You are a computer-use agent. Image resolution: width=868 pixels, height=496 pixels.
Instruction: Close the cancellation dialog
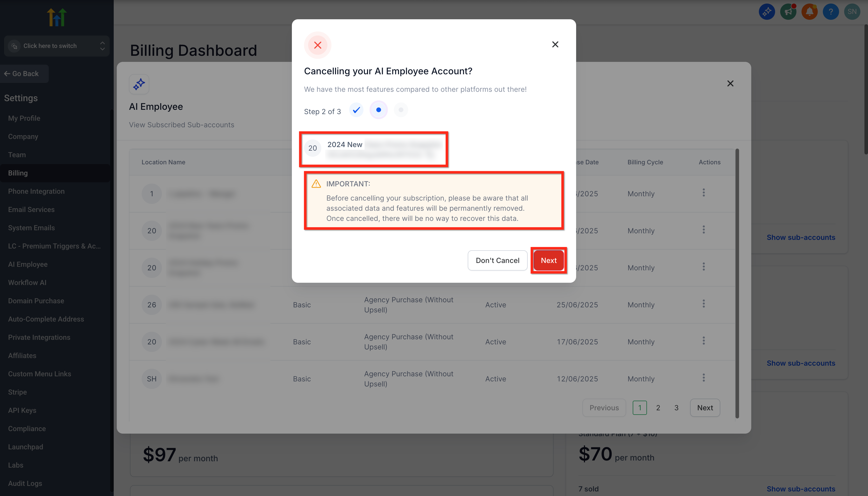pyautogui.click(x=555, y=45)
